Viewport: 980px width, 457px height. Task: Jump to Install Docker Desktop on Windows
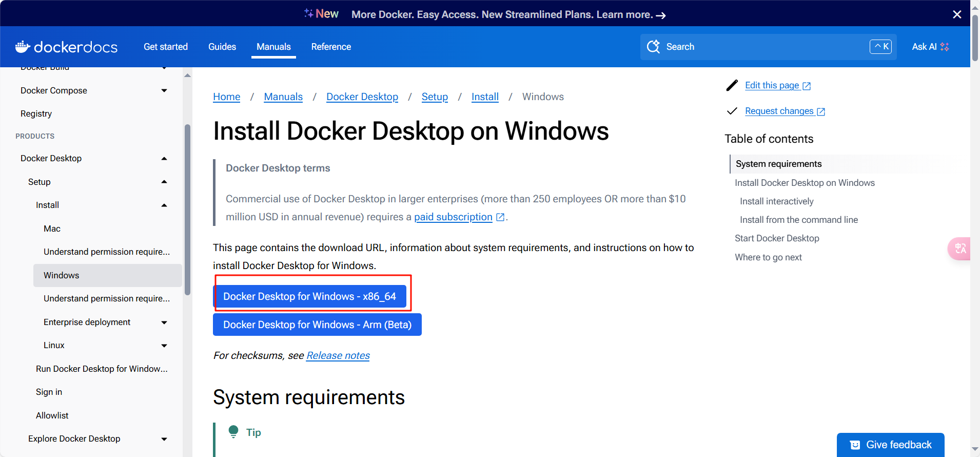(x=805, y=183)
